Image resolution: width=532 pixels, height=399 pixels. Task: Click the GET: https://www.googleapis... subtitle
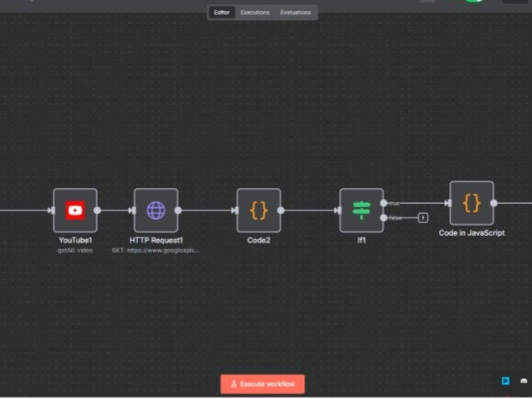156,251
